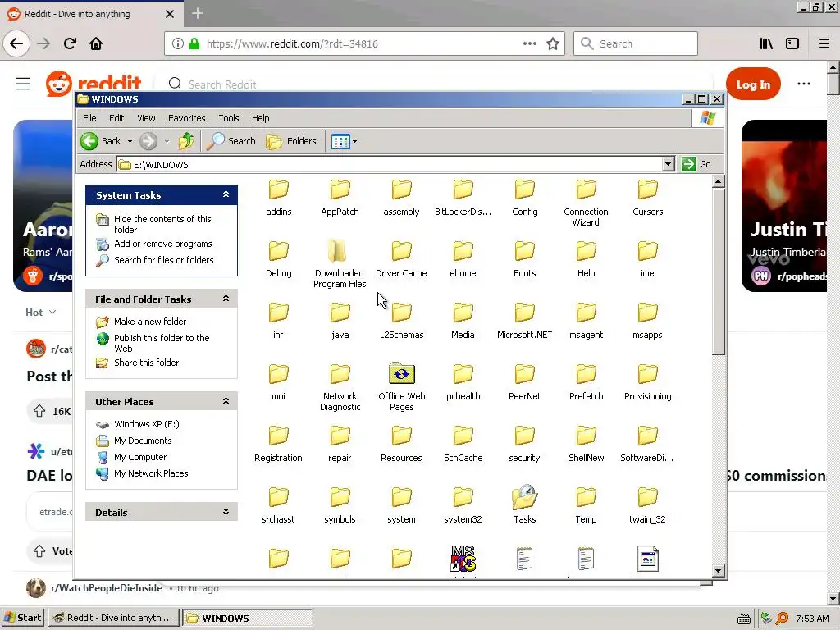Select the Temp folder icon
The width and height of the screenshot is (840, 630).
pos(586,497)
